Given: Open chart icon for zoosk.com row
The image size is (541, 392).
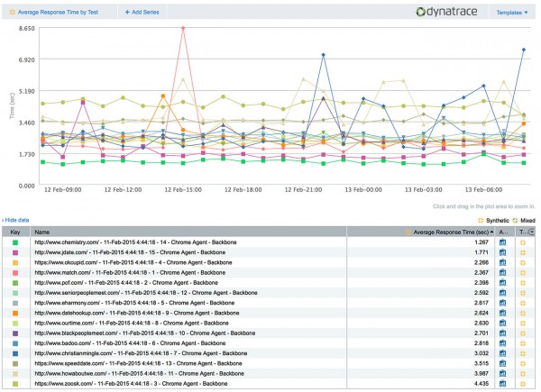Looking at the screenshot, I should [x=503, y=383].
